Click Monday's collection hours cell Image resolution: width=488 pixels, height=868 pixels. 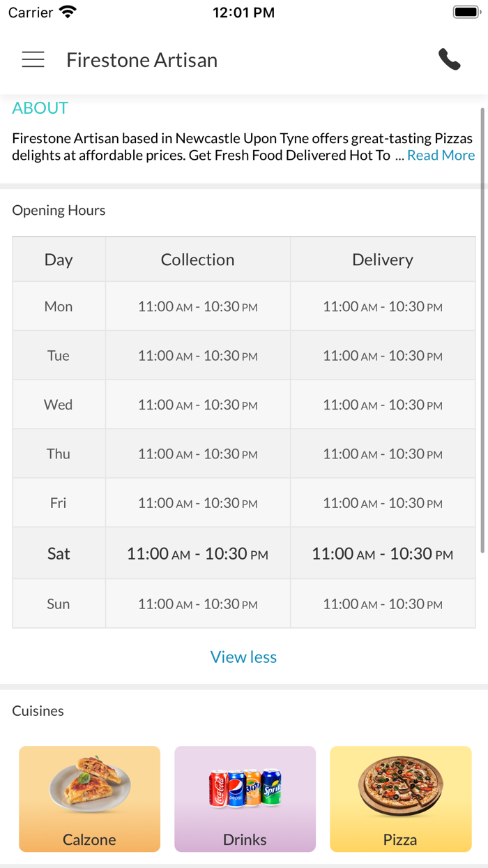(x=197, y=306)
